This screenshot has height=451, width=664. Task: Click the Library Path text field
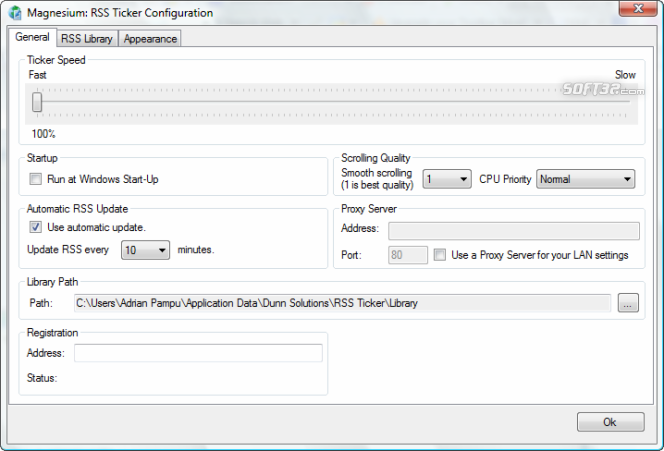342,303
